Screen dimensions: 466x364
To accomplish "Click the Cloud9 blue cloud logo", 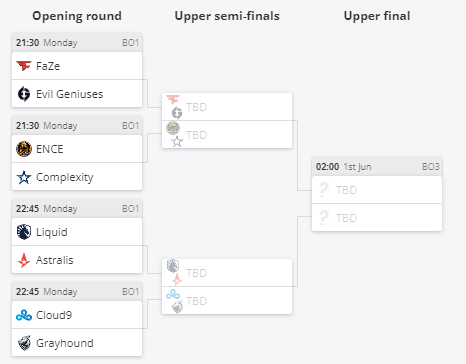I will (24, 315).
